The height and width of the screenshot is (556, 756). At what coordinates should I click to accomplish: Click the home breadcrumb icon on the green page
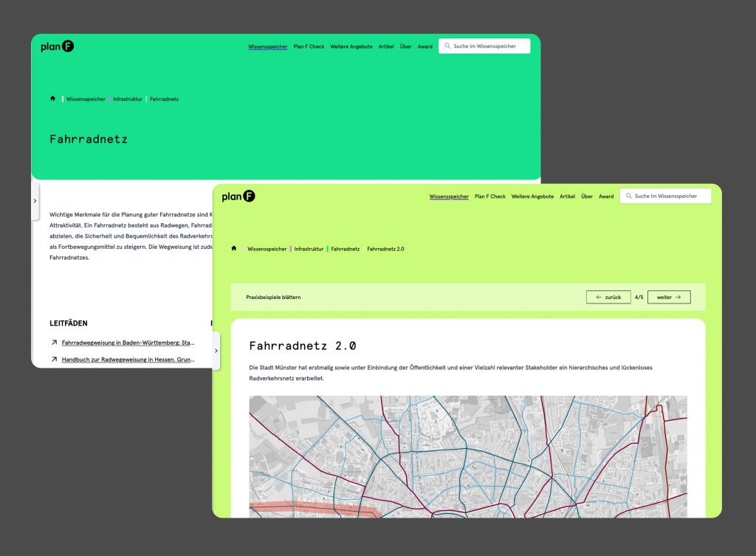click(52, 98)
